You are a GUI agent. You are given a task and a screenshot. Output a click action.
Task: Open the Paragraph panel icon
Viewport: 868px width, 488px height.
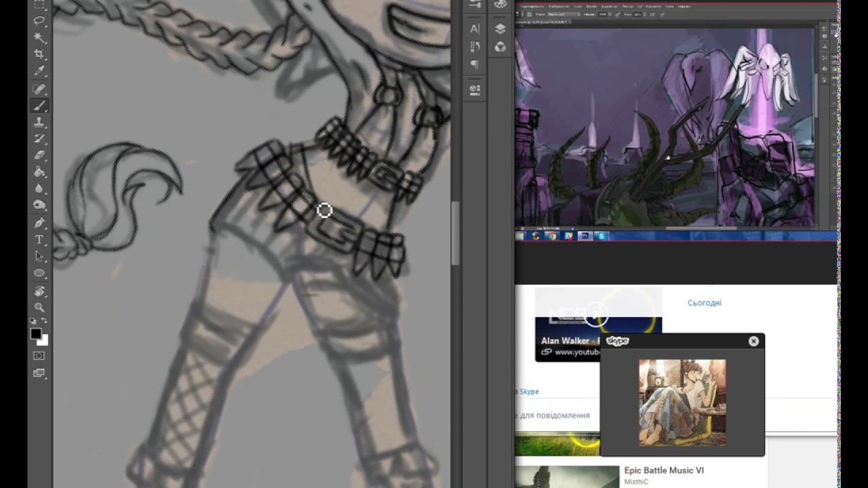[x=475, y=65]
